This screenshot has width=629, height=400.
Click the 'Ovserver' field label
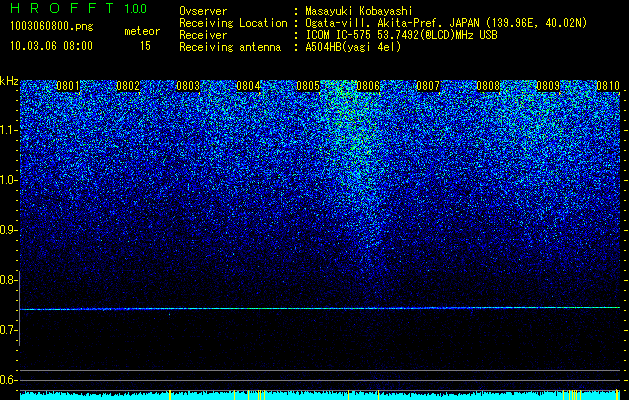pos(203,11)
